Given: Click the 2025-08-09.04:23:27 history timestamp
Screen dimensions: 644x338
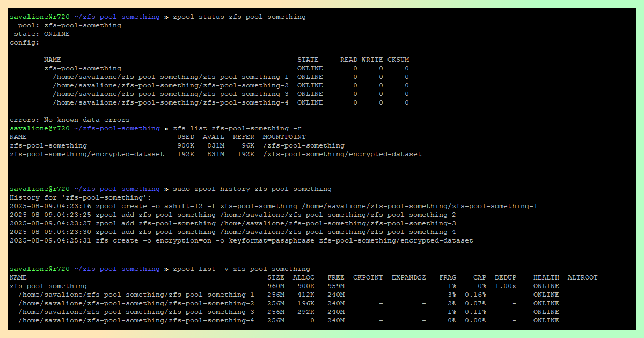Looking at the screenshot, I should click(x=50, y=223).
